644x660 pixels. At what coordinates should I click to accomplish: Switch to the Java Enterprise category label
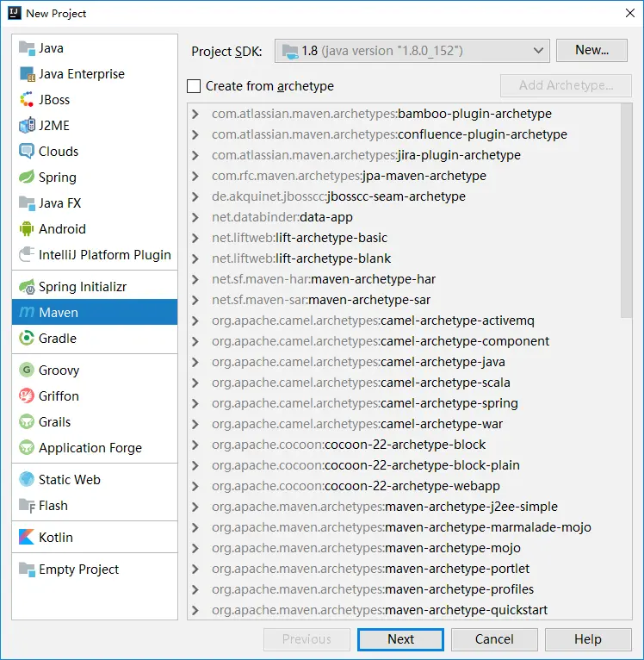click(x=82, y=74)
